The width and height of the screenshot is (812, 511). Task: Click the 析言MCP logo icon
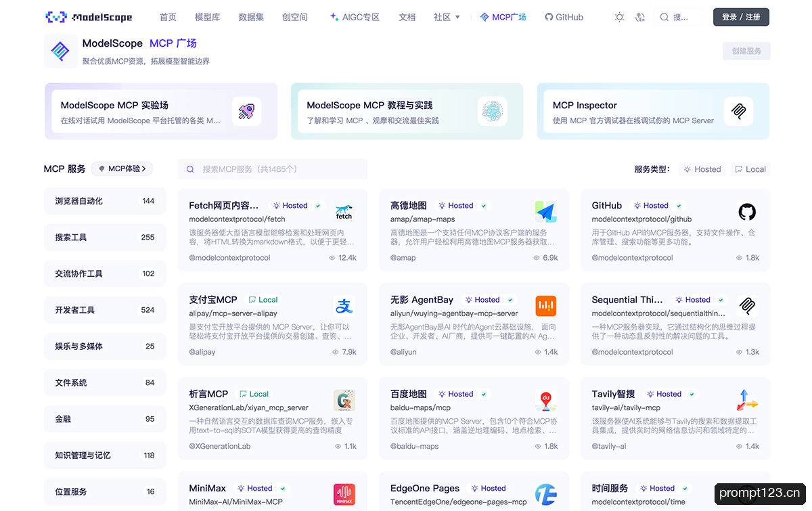click(x=344, y=400)
